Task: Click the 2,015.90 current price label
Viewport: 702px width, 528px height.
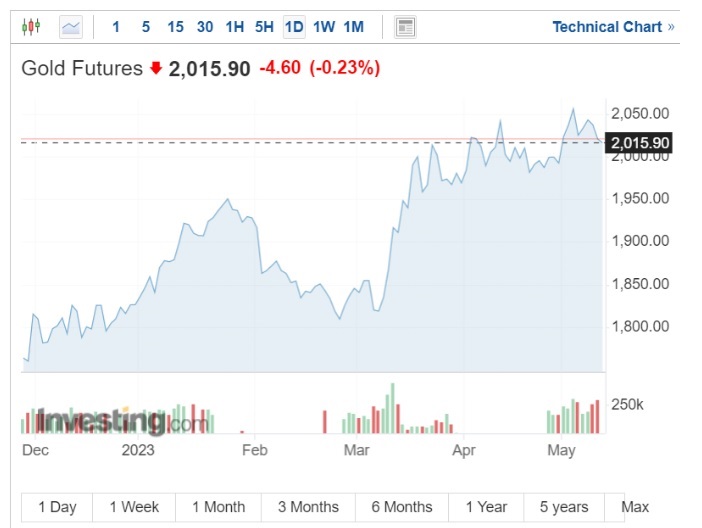Action: (x=640, y=143)
